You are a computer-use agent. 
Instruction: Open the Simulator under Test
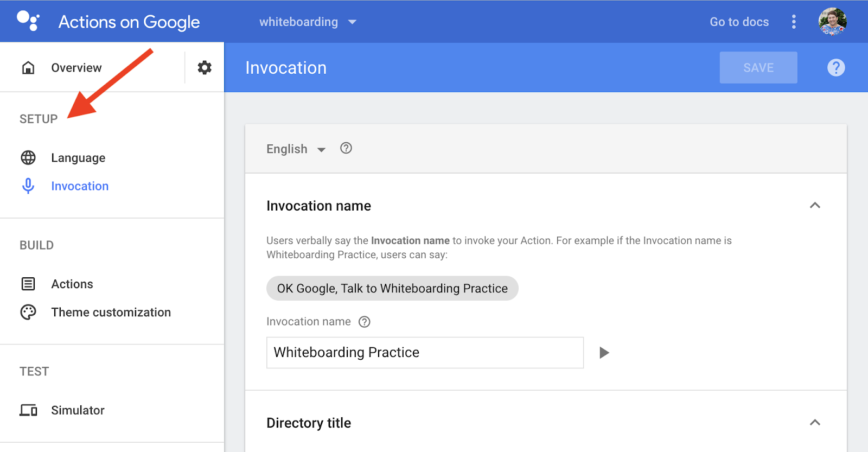(78, 410)
